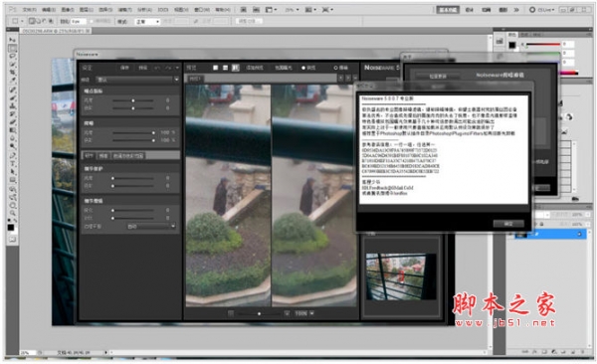Switch to first tab above detail protection
This screenshot has width=597, height=364.
89,156
